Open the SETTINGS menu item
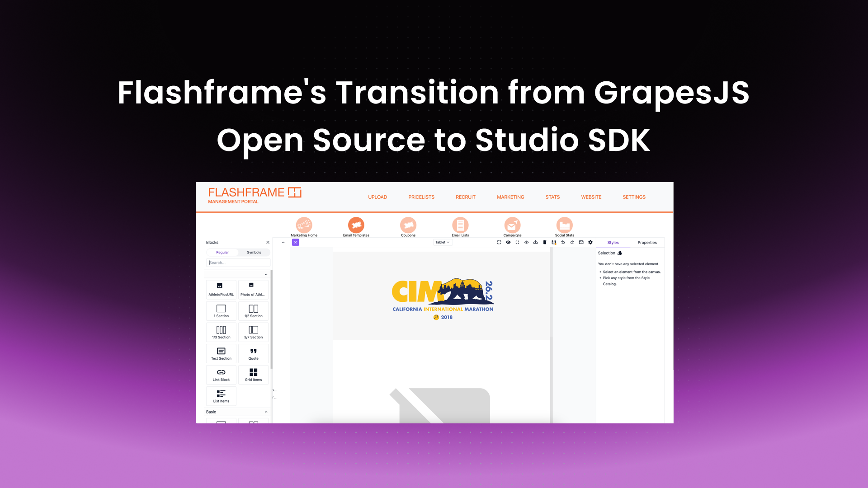This screenshot has height=488, width=868. (x=634, y=197)
